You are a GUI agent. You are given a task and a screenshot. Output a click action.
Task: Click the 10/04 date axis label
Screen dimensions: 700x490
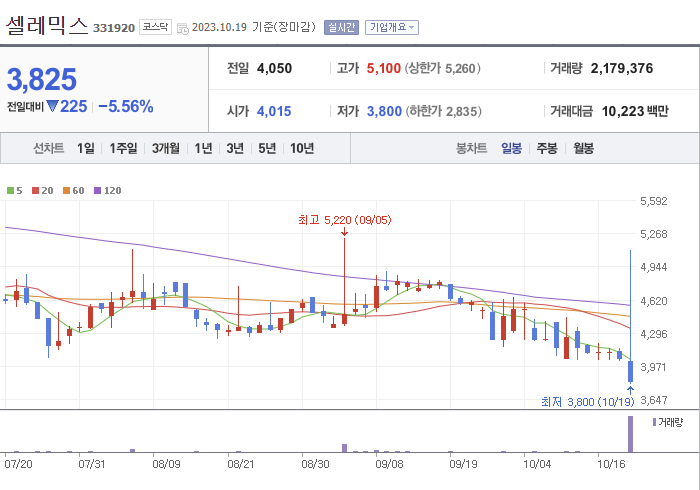pyautogui.click(x=537, y=464)
